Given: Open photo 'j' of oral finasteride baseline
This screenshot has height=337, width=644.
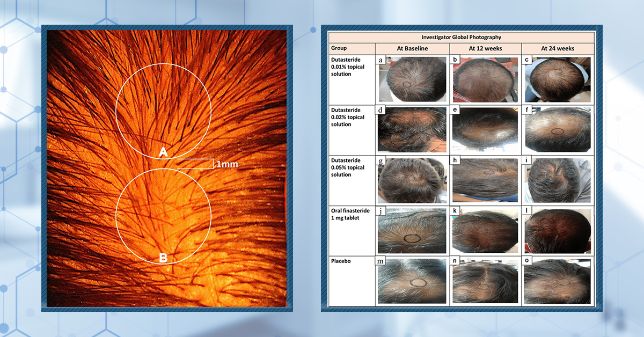Looking at the screenshot, I should coord(412,231).
